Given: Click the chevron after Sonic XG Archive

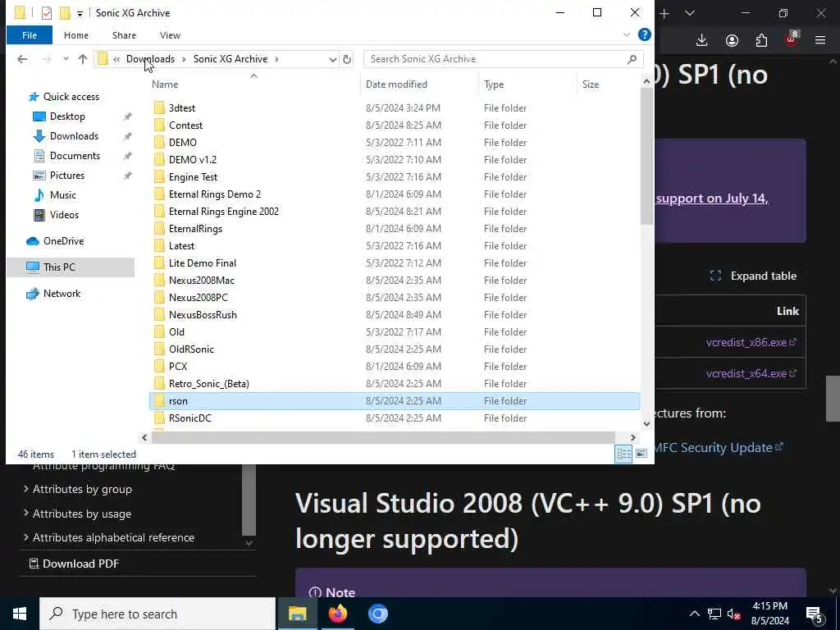Looking at the screenshot, I should coord(276,59).
